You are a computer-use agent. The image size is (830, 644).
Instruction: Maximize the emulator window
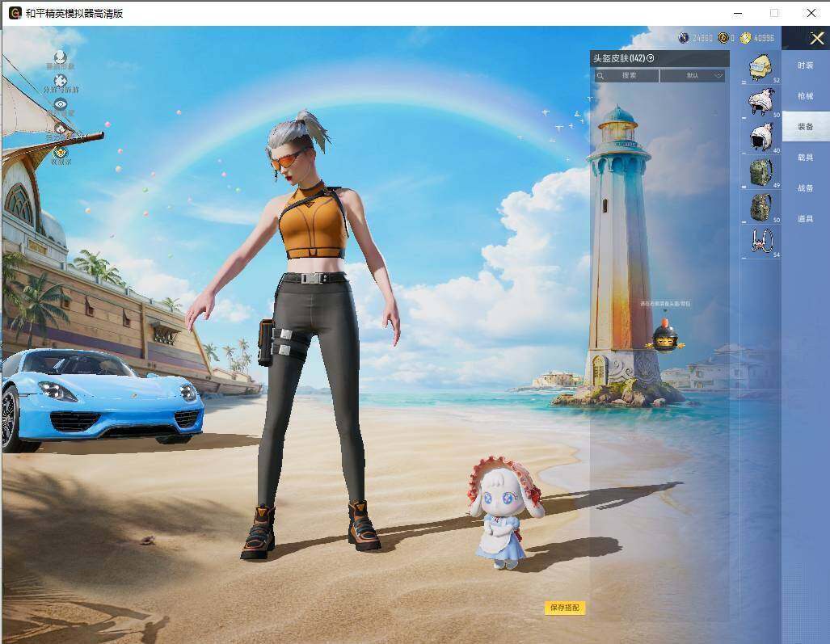774,13
